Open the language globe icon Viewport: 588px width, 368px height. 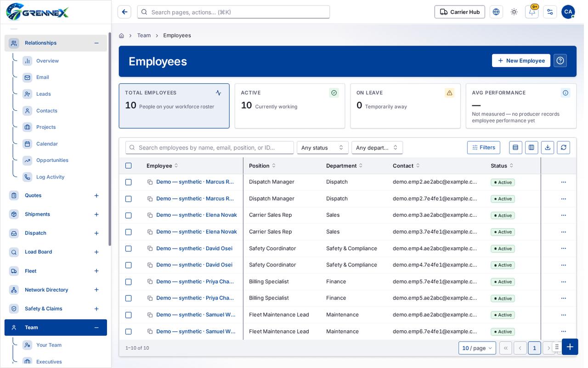(x=496, y=12)
